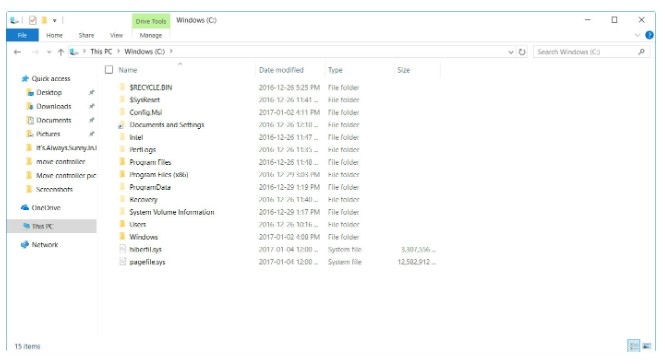Click the Windows folder icon in list
665x364 pixels.
coord(122,237)
